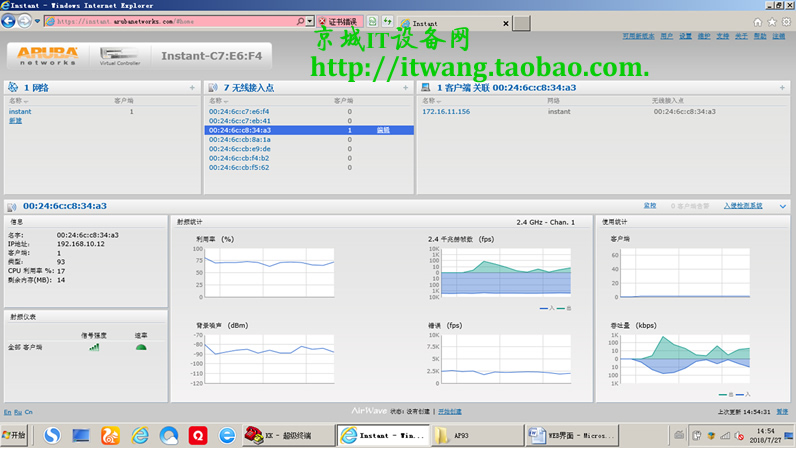This screenshot has height=449, width=796.
Task: Switch language to En
Action: pos(7,412)
